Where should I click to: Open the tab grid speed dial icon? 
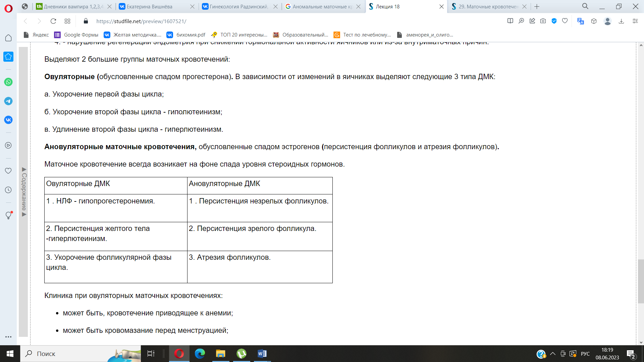pos(67,21)
